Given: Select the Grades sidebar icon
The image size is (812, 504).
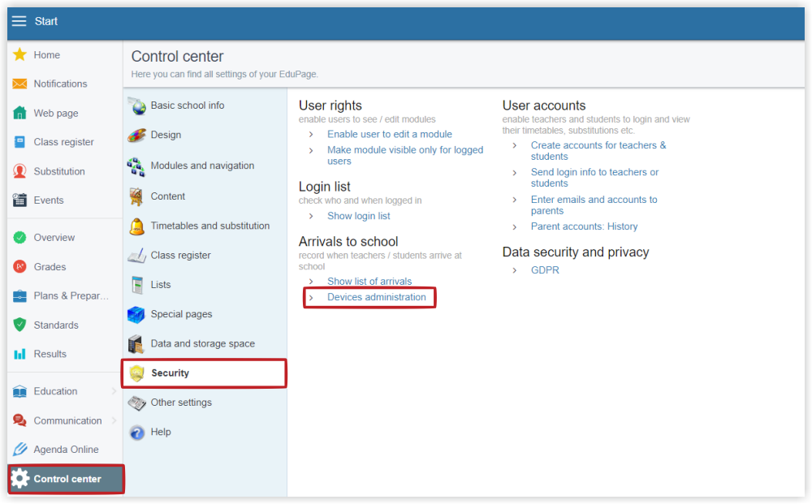Looking at the screenshot, I should pos(19,266).
